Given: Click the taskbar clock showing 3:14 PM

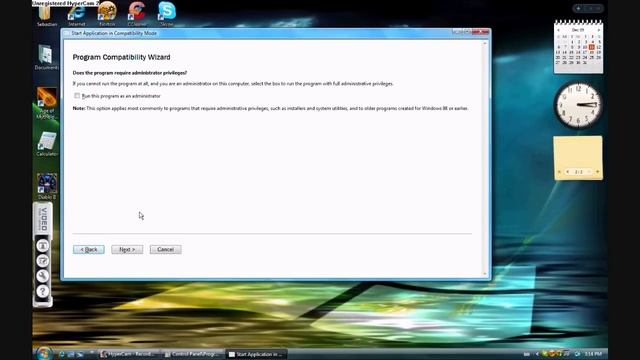Looking at the screenshot, I should point(593,354).
